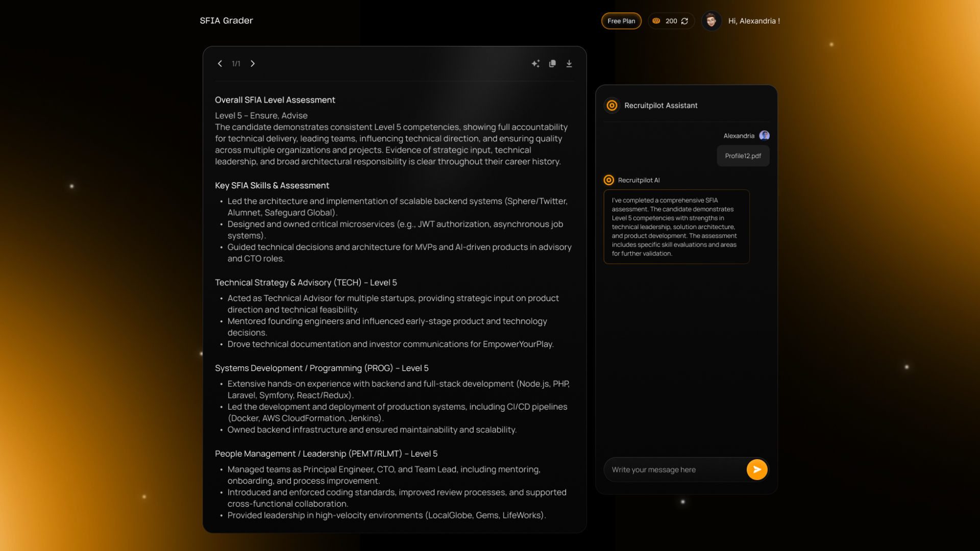Click the Free Plan button
Screen dimensions: 980x551
point(621,21)
